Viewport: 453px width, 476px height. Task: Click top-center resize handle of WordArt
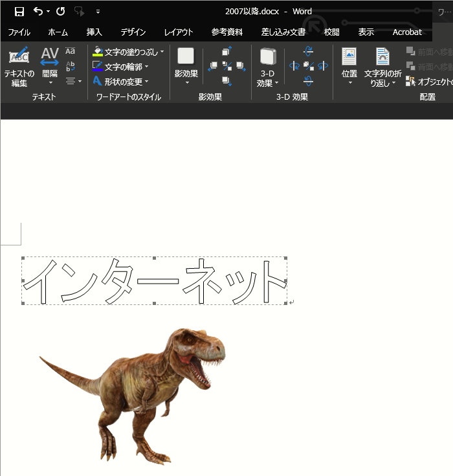155,258
